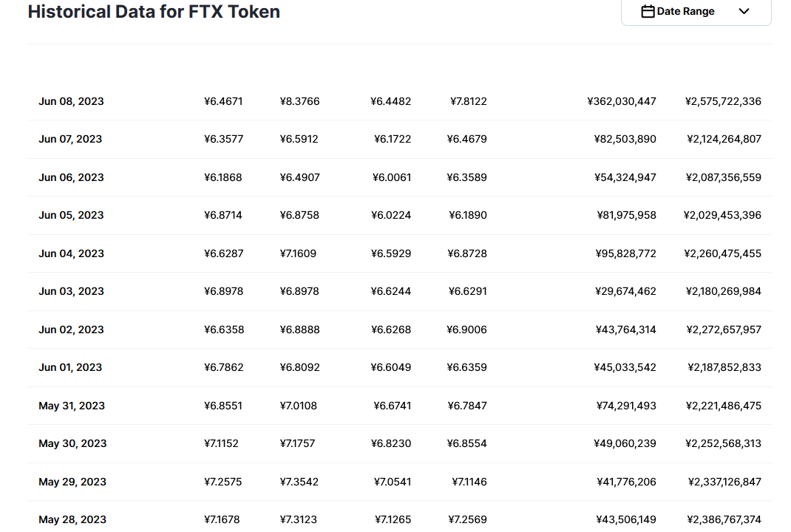Click the Jun 07, 2023 date cell

tap(70, 139)
